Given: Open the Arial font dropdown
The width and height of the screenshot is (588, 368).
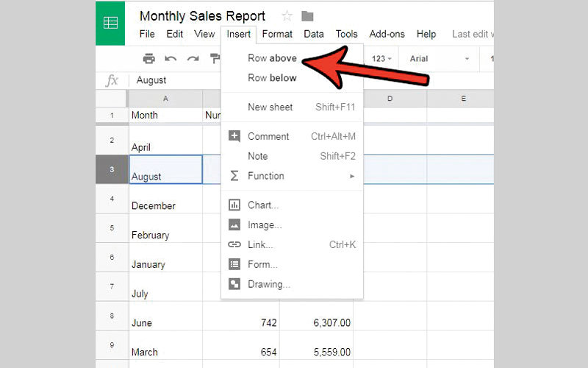Looking at the screenshot, I should click(439, 59).
